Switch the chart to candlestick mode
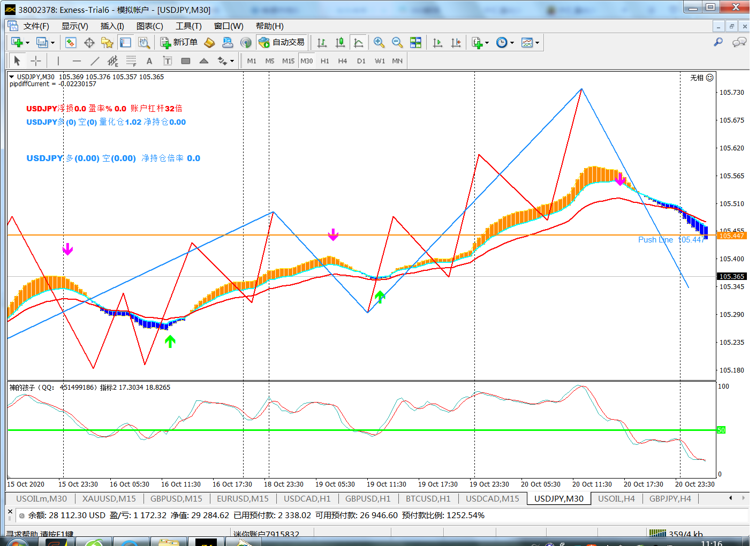756x546 pixels. coord(340,42)
